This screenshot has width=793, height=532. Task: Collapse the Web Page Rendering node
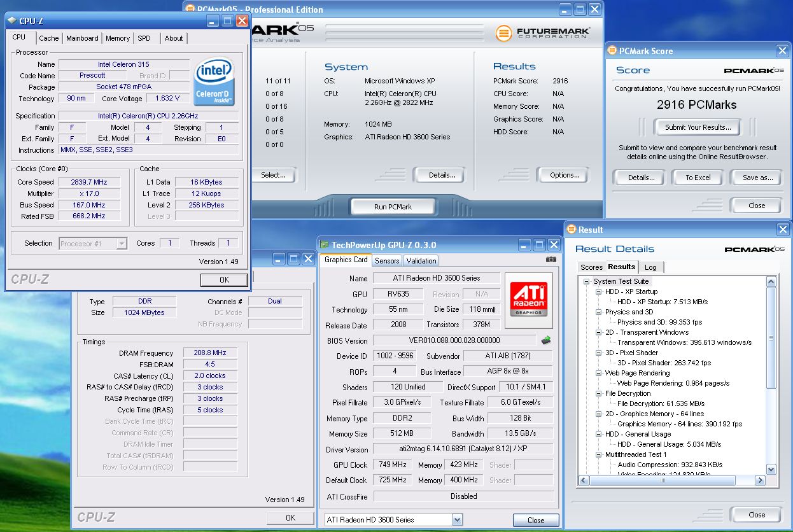click(x=598, y=373)
